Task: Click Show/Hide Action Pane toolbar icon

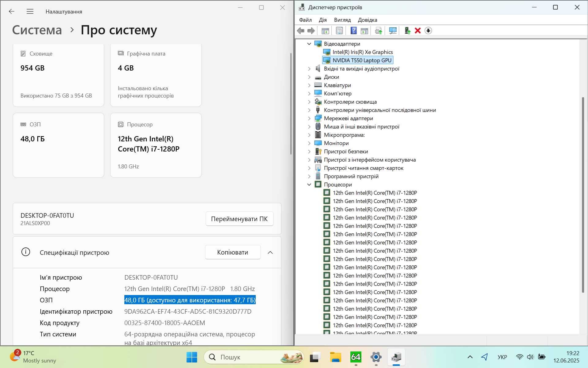Action: (364, 31)
